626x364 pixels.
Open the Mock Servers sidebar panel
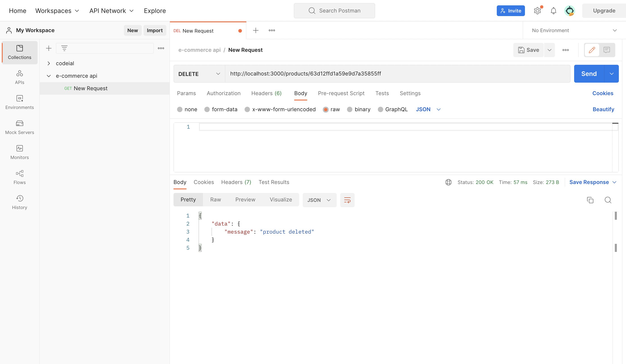click(20, 127)
